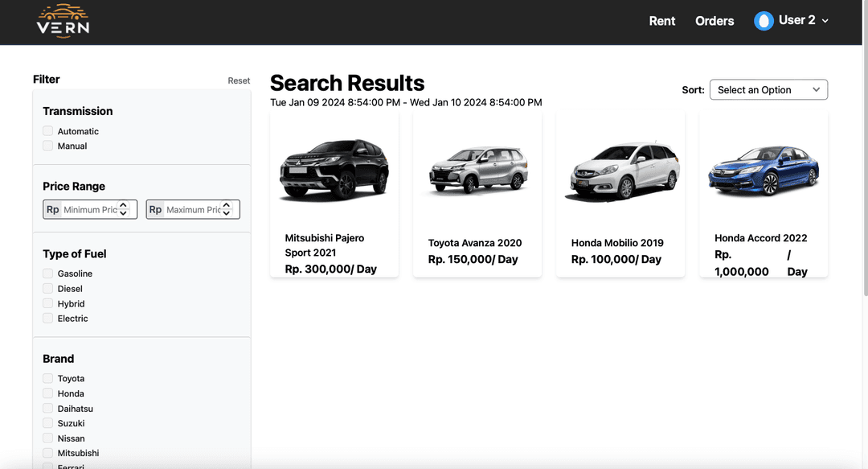This screenshot has height=469, width=868.
Task: Check the Gasoline fuel type
Action: tap(47, 273)
